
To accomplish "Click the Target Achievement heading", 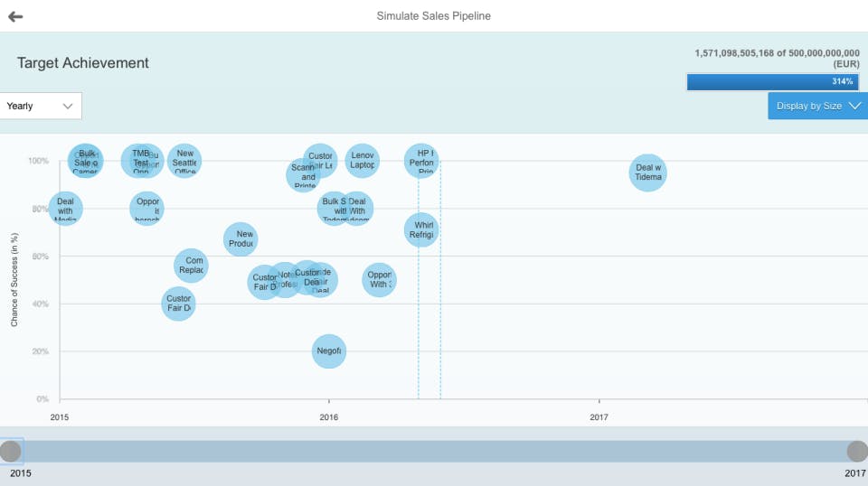I will pyautogui.click(x=83, y=63).
